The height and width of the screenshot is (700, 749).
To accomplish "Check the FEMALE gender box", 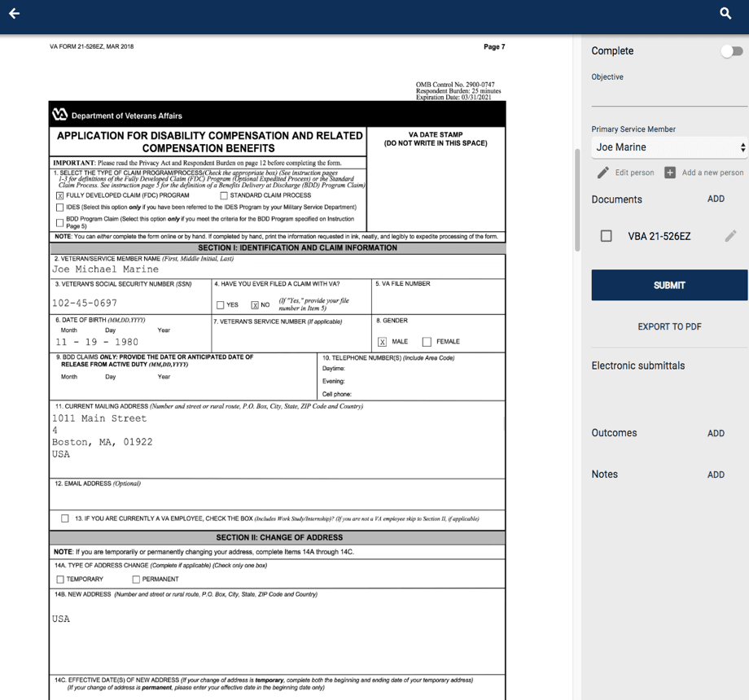I will [x=427, y=341].
